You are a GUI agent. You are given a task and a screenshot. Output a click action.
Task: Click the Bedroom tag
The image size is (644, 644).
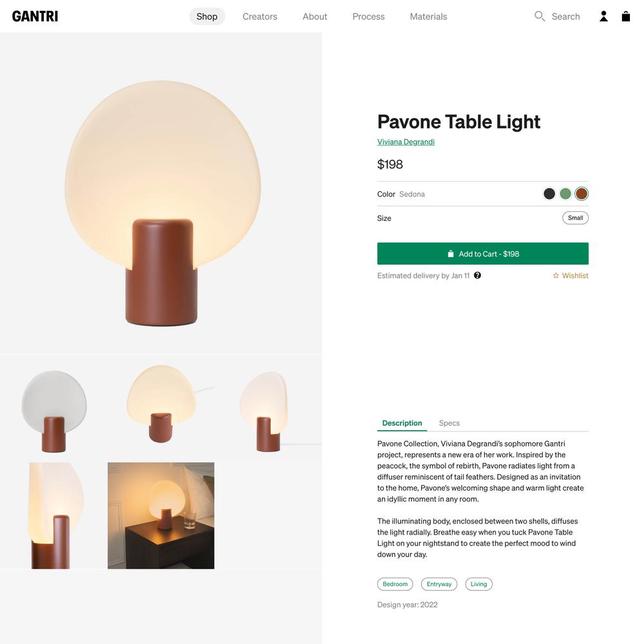(x=395, y=583)
